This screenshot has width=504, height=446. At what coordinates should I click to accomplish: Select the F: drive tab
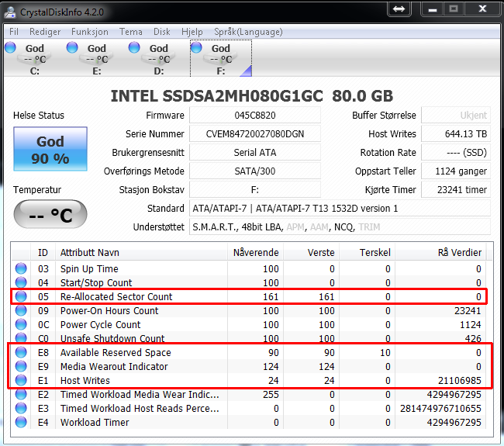click(221, 58)
